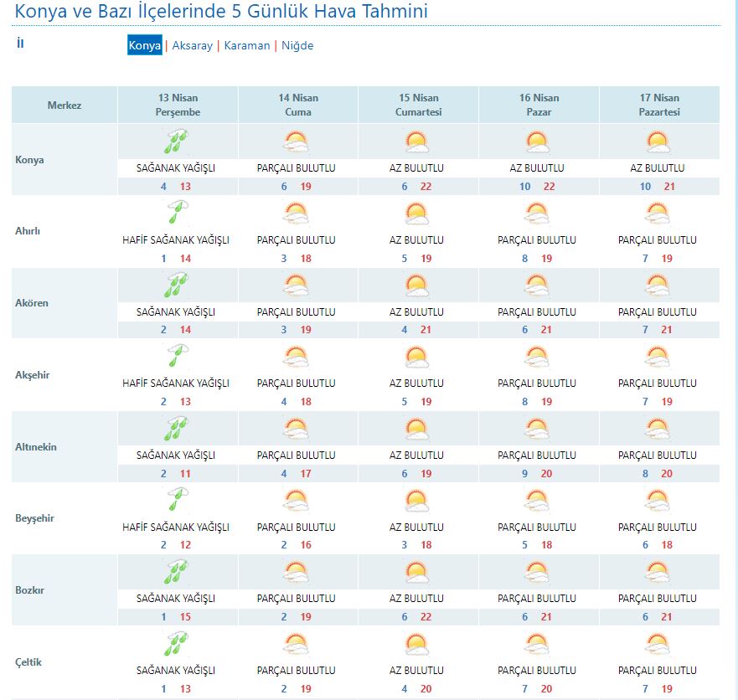Switch to Aksaray province forecast

[192, 46]
